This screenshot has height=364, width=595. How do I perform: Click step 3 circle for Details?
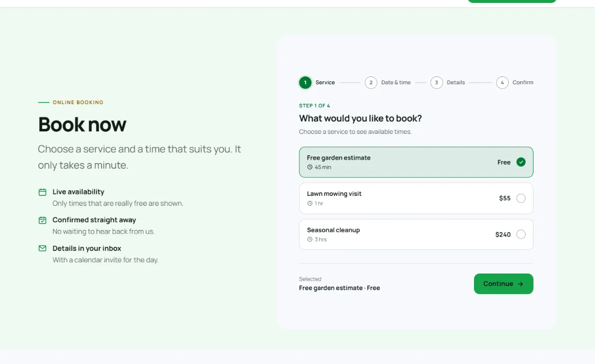pyautogui.click(x=436, y=83)
